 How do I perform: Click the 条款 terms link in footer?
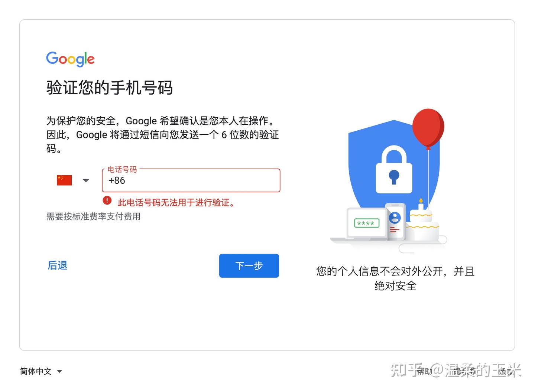tap(506, 371)
